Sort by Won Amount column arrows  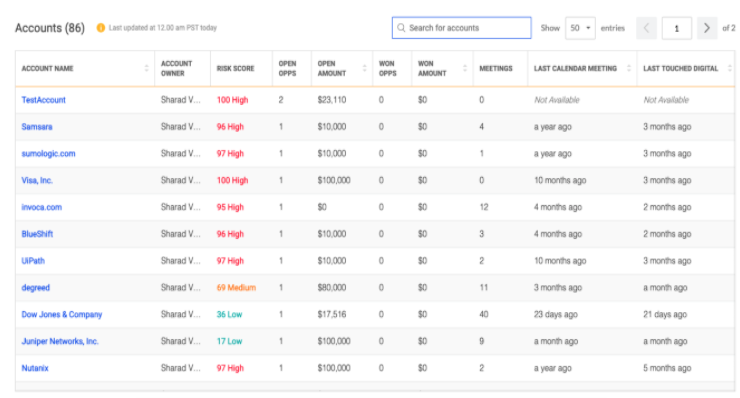click(x=465, y=68)
